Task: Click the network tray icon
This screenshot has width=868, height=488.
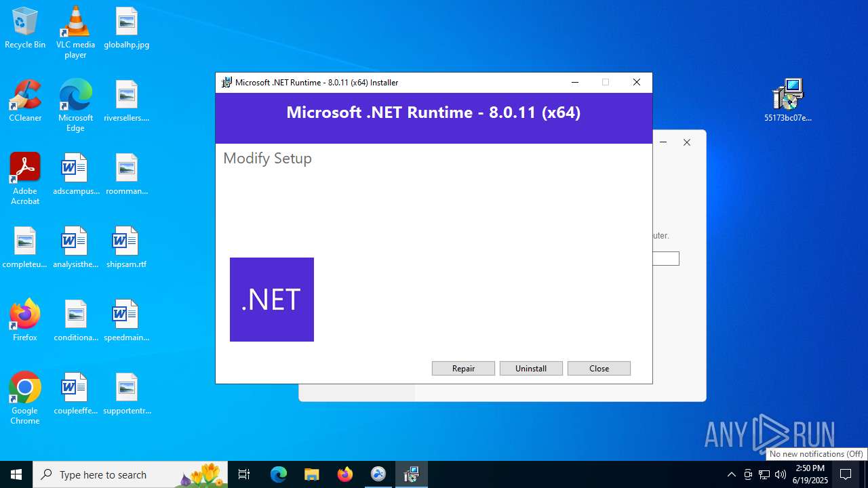Action: pyautogui.click(x=764, y=474)
